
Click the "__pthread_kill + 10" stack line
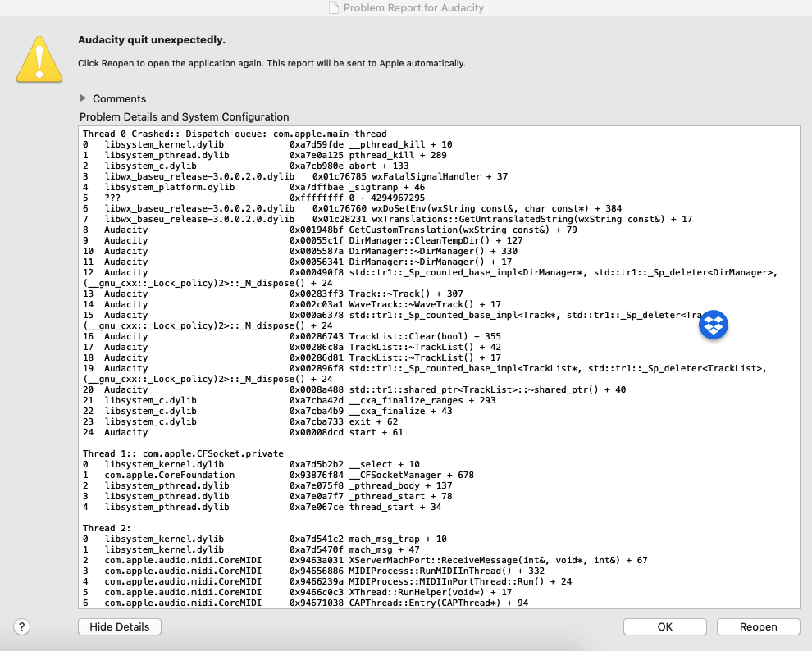coord(267,144)
